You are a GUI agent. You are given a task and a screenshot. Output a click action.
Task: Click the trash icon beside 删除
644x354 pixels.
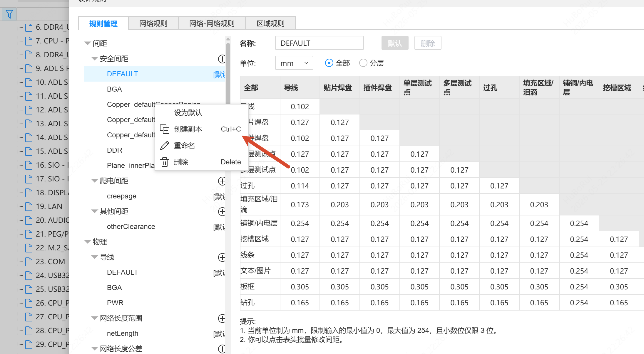165,162
